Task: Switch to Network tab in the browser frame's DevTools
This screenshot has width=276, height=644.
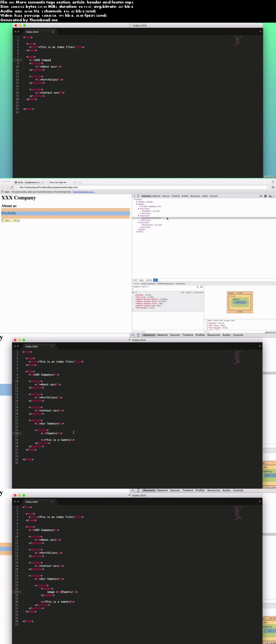Action: (156, 196)
